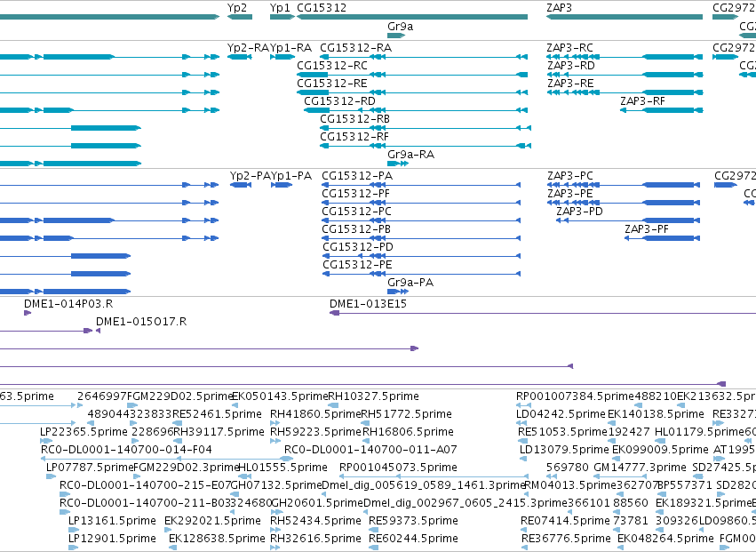Select protein ZAP3-PF
Screen dimensions: 756x552
click(x=663, y=238)
